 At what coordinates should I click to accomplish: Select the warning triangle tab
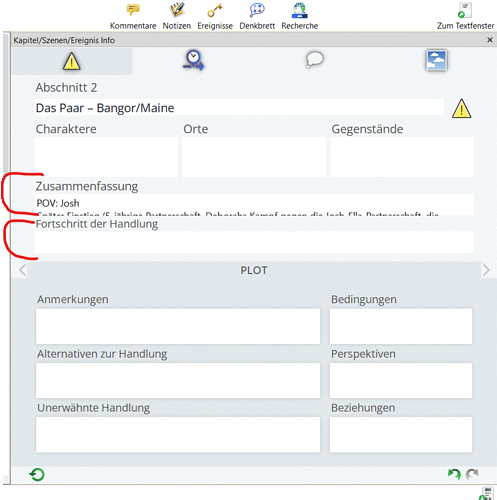[x=72, y=61]
